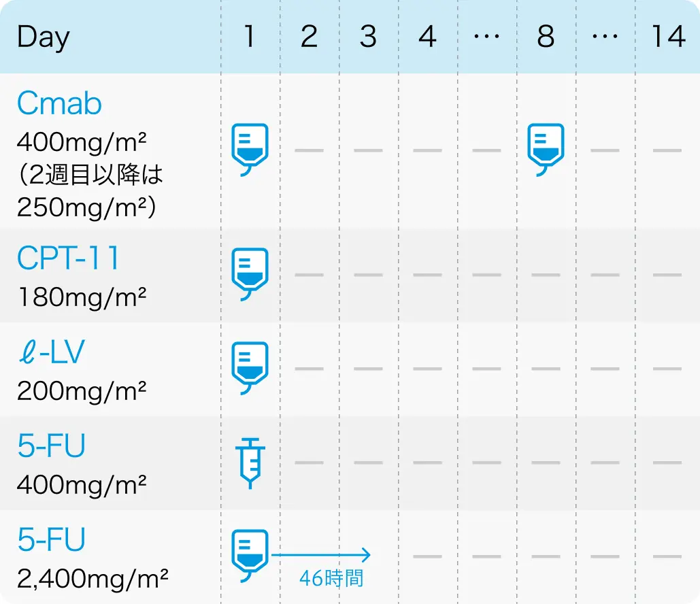Click the 46時間 duration label
Screen dimensions: 700x604
pos(331,578)
